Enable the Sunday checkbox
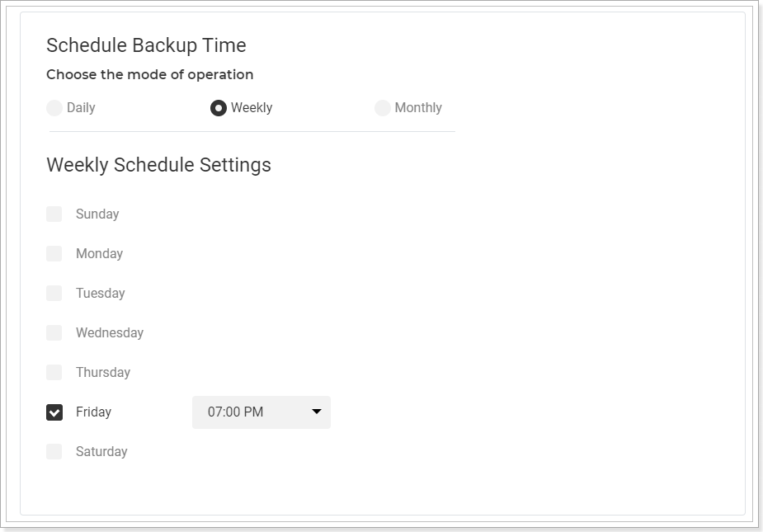Screen dimensions: 763x532 click(54, 214)
